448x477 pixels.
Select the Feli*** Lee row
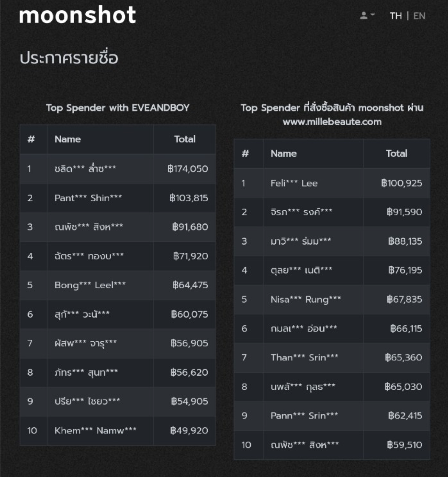[x=332, y=183]
